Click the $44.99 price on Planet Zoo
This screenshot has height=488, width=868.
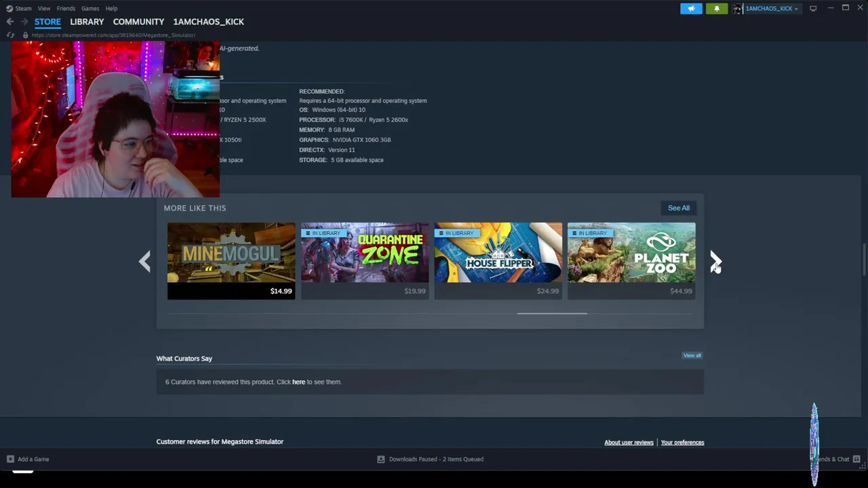pyautogui.click(x=681, y=291)
